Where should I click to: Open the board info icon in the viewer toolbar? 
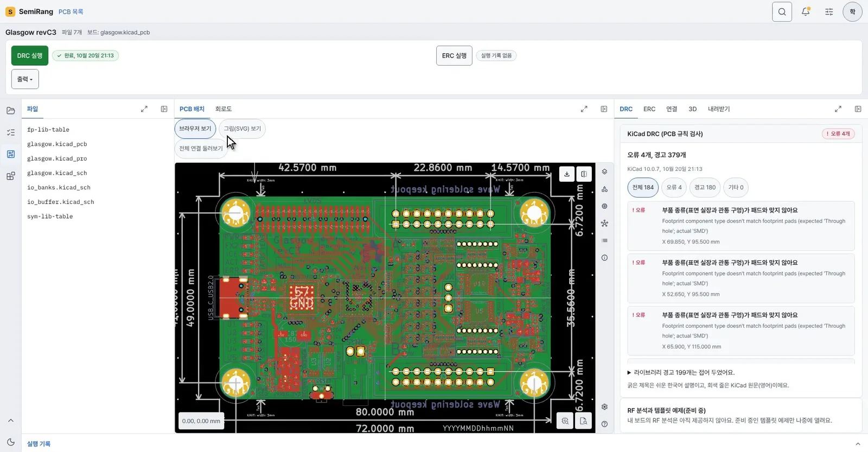point(604,258)
